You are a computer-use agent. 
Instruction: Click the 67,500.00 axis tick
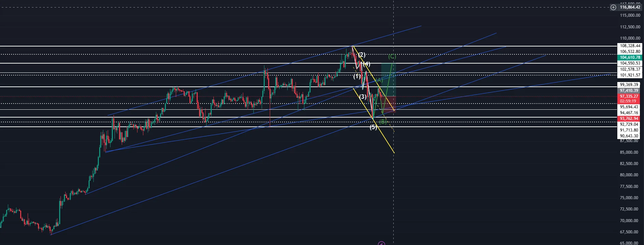[x=629, y=232]
